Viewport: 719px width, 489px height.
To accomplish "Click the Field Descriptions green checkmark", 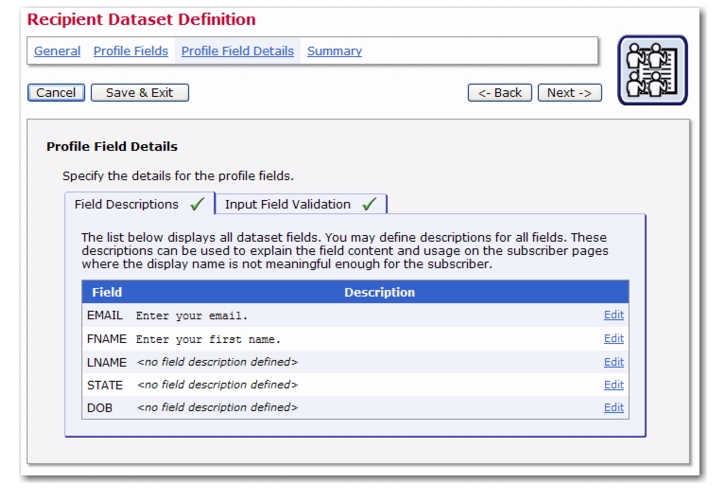I will (x=198, y=204).
